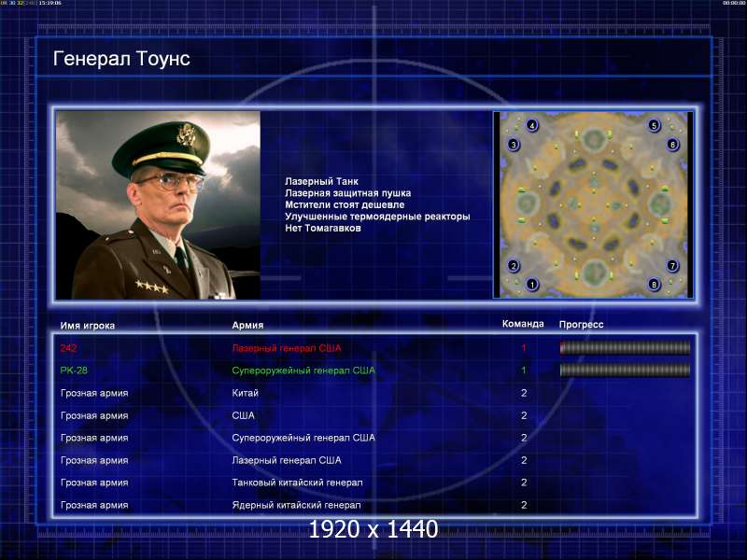Click 'Нет Томагавков' feature line
The height and width of the screenshot is (560, 747).
(x=323, y=228)
